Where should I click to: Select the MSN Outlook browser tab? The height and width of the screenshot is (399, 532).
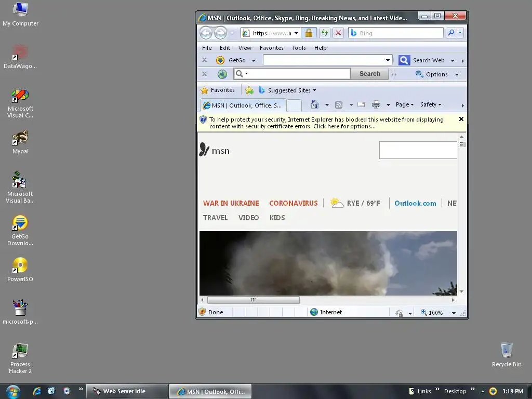[x=243, y=105]
